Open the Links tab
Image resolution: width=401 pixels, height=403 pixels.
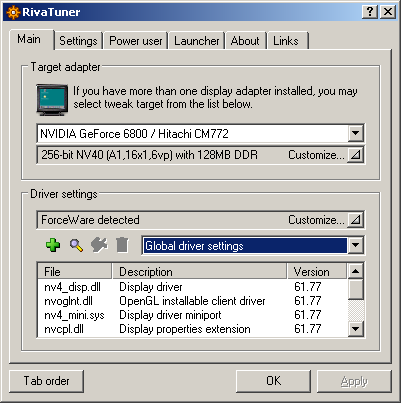click(286, 41)
